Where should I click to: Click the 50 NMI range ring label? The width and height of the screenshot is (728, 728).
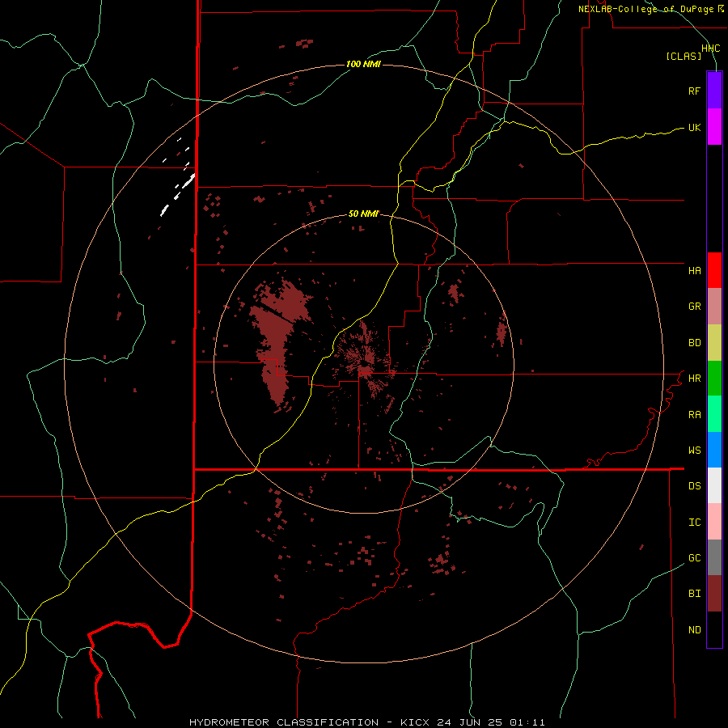tap(363, 214)
